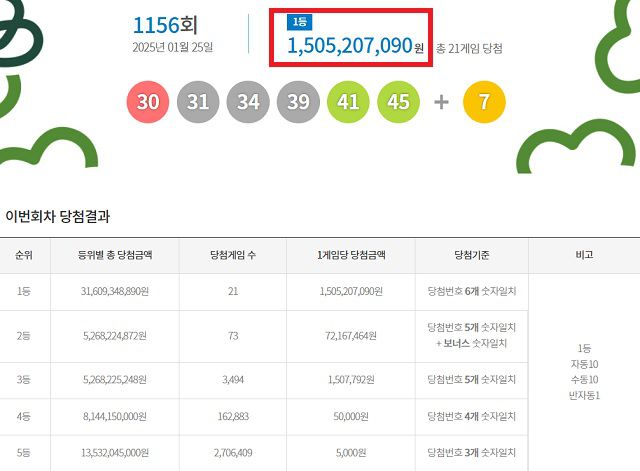Click winning game count 21
Screen dimensions: 640x471
click(233, 291)
